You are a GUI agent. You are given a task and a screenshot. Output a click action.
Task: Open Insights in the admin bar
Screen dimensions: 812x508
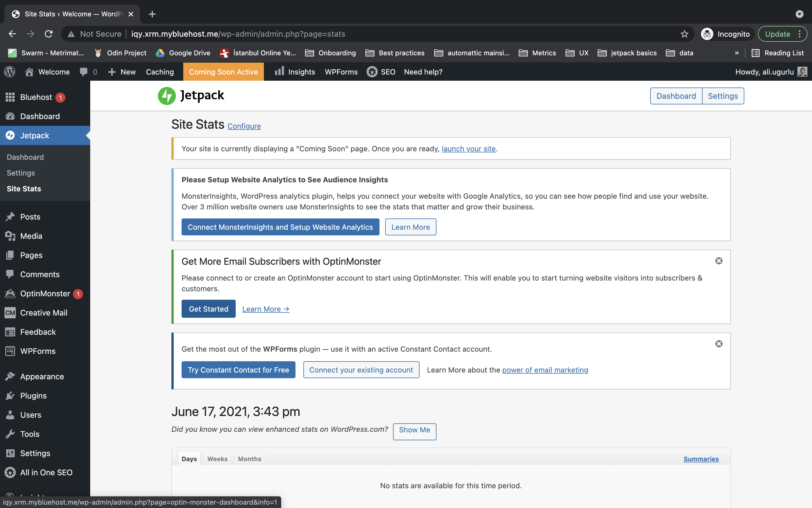(x=295, y=72)
